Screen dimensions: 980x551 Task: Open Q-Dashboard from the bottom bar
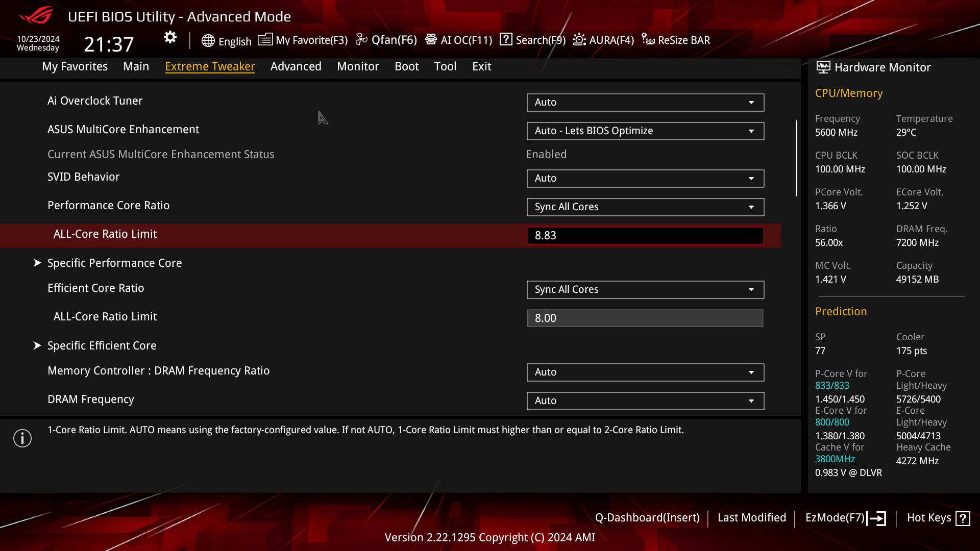point(647,518)
